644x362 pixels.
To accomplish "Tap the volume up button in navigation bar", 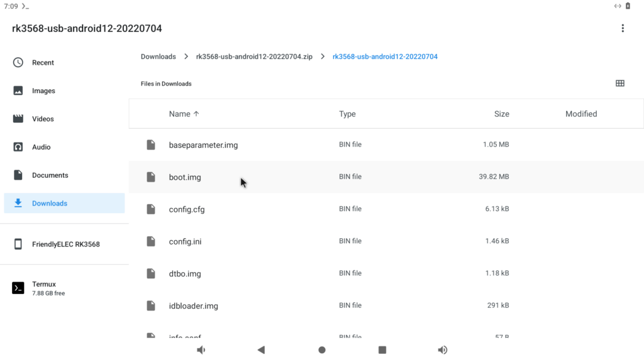I will pyautogui.click(x=442, y=349).
